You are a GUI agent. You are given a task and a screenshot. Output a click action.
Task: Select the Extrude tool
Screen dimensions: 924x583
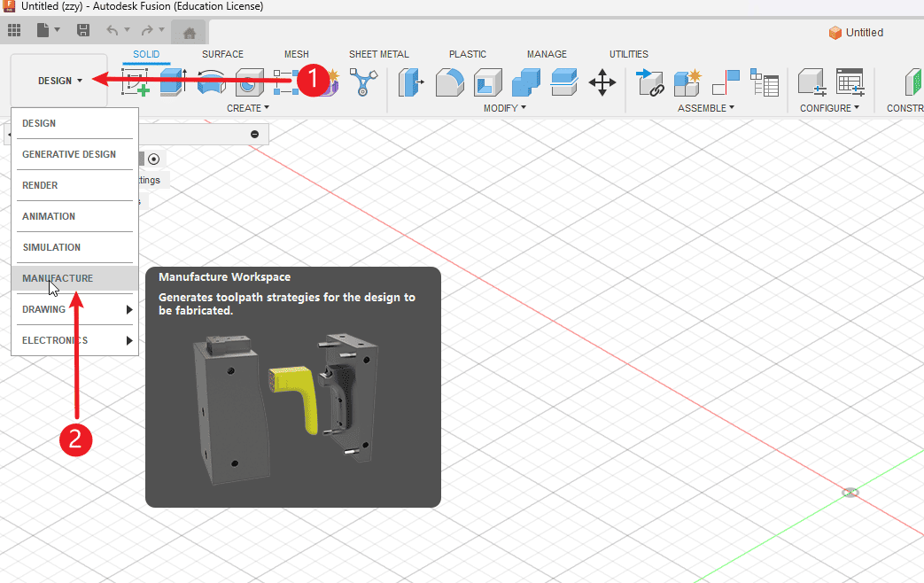(172, 83)
